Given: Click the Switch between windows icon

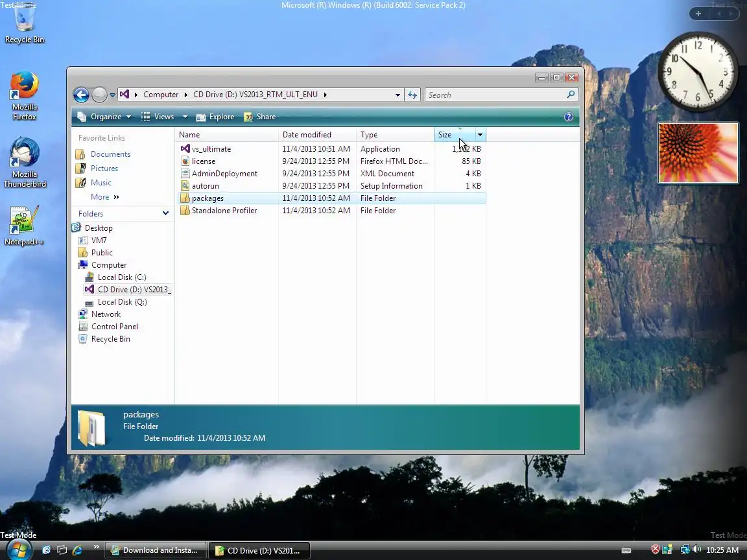Looking at the screenshot, I should click(x=62, y=550).
